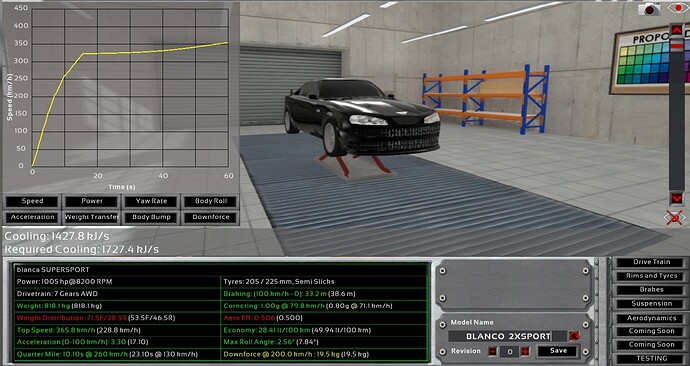Viewport: 690px width, 366px height.
Task: Decrease revision with the minus button
Action: coord(492,351)
